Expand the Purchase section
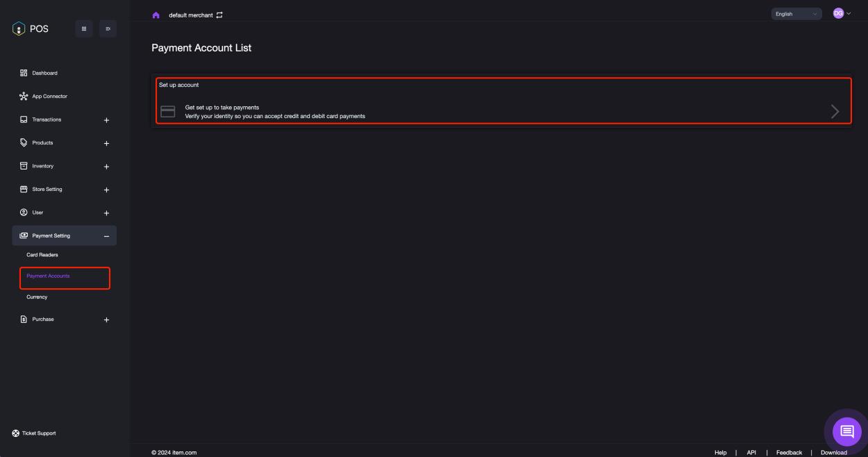This screenshot has width=868, height=457. [x=106, y=319]
